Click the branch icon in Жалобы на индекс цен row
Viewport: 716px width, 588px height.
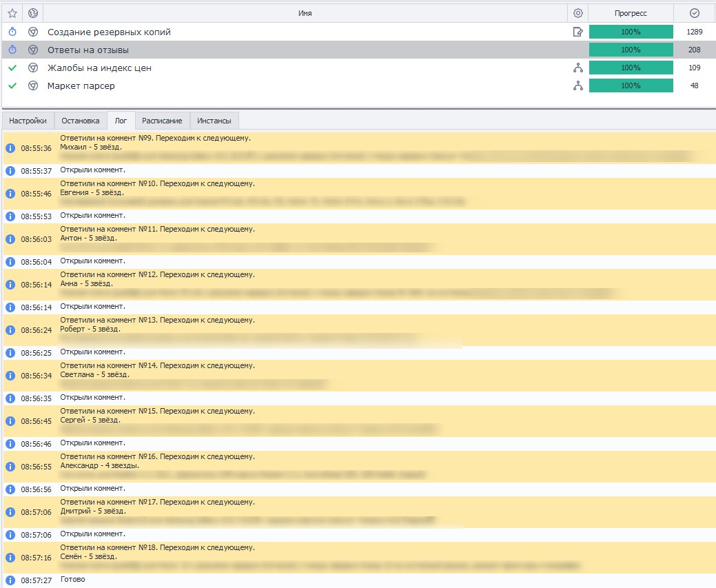pyautogui.click(x=577, y=68)
